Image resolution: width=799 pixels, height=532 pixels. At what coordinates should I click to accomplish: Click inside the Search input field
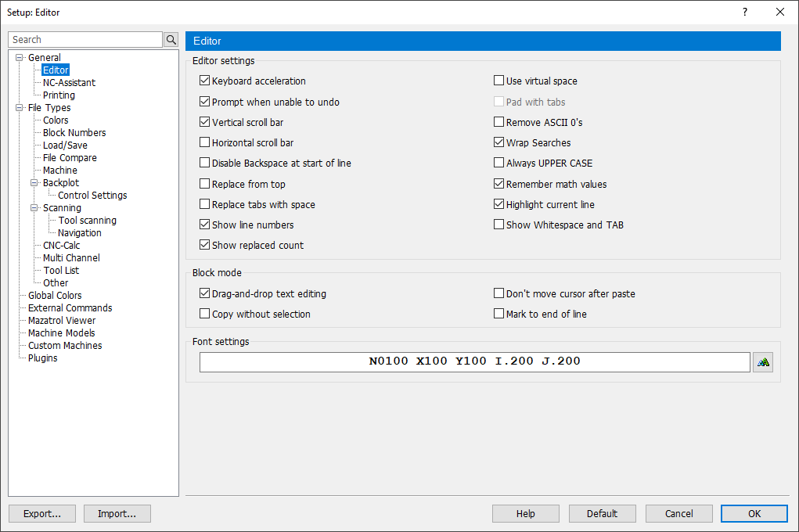pyautogui.click(x=85, y=39)
